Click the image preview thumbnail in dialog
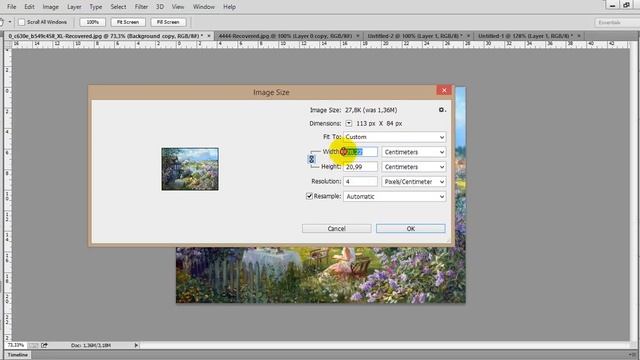Image resolution: width=640 pixels, height=360 pixels. [x=190, y=169]
